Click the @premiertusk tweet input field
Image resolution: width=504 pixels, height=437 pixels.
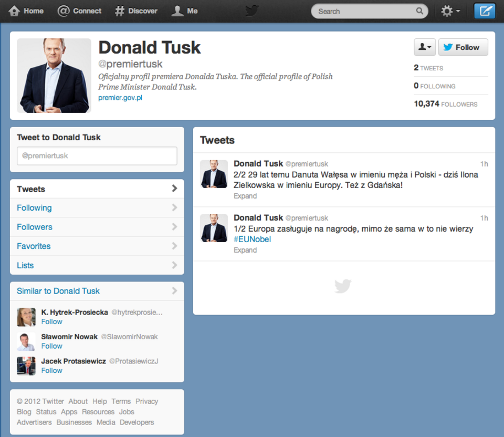point(97,156)
